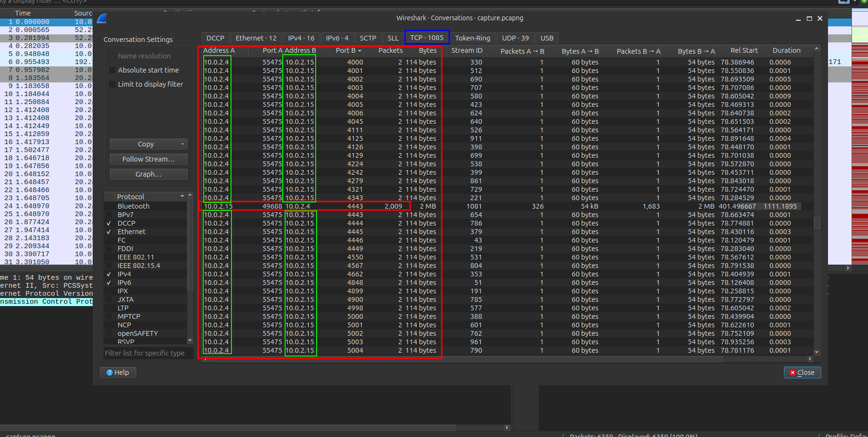This screenshot has width=868, height=437.
Task: Minimize the Conversations dialog window
Action: coord(798,19)
